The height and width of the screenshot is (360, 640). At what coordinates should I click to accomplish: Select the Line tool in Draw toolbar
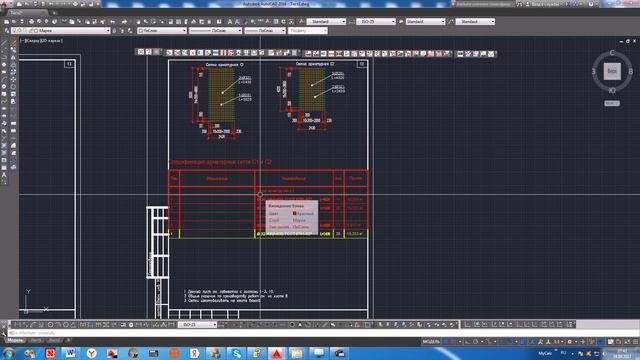[4, 42]
